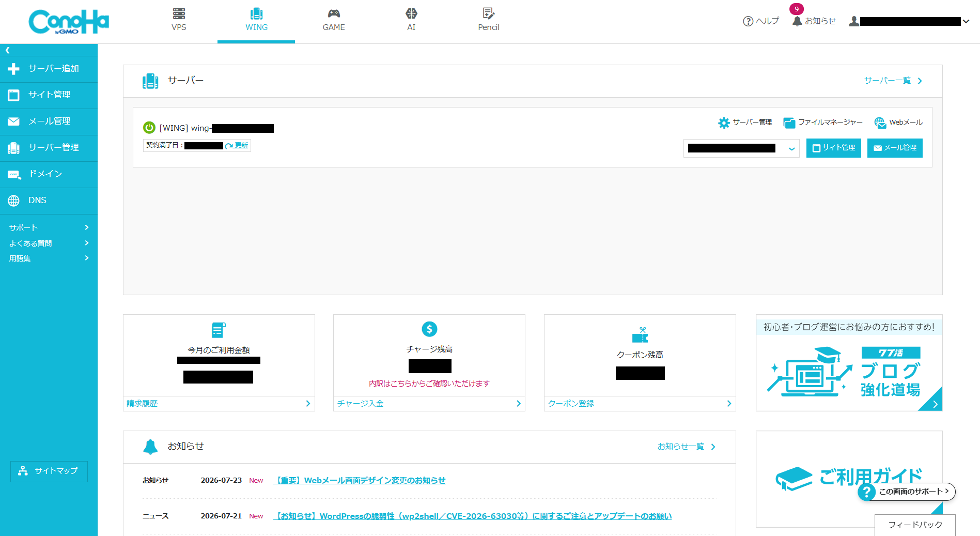Viewport: 980px width, 536px height.
Task: Open サーバー管理 in the sidebar
Action: pos(49,148)
